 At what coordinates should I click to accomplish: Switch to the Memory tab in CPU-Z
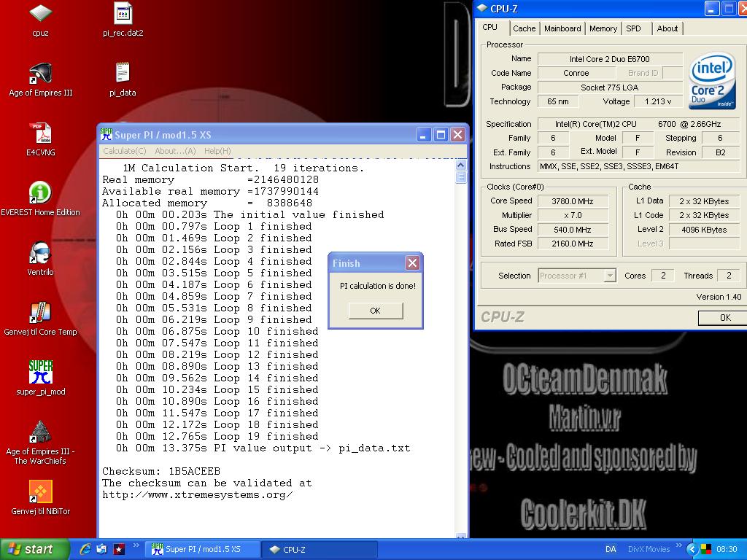[x=603, y=28]
